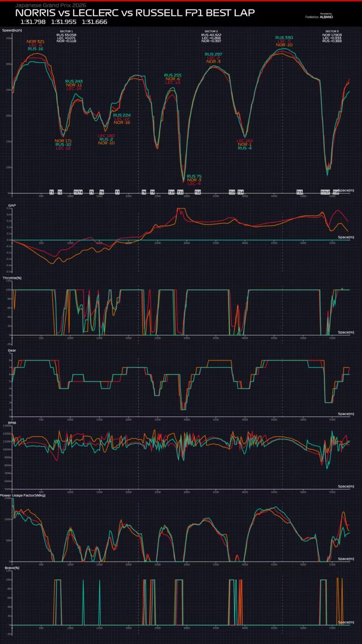The width and height of the screenshot is (362, 644).
Task: Select the T14 corner marker
Action: (241, 192)
